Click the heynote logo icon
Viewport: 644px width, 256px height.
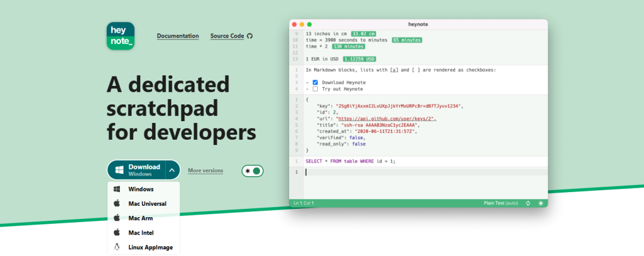(120, 36)
